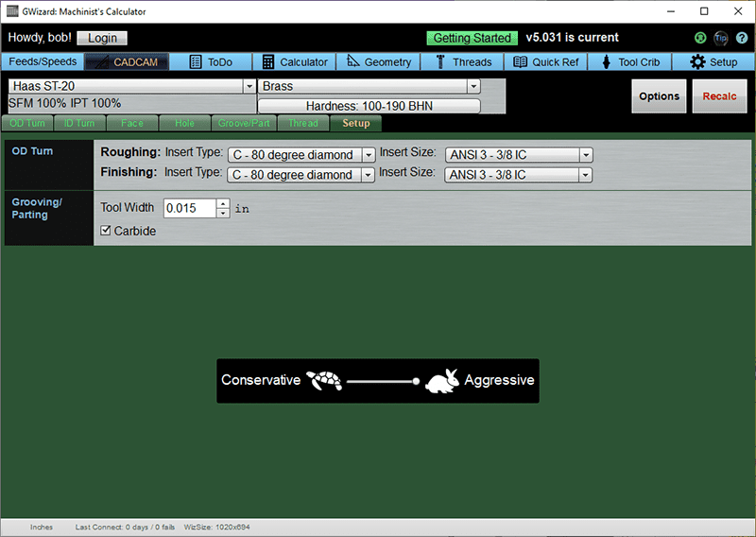Image resolution: width=756 pixels, height=537 pixels.
Task: Click the GWizard app icon in title bar
Action: 12,11
